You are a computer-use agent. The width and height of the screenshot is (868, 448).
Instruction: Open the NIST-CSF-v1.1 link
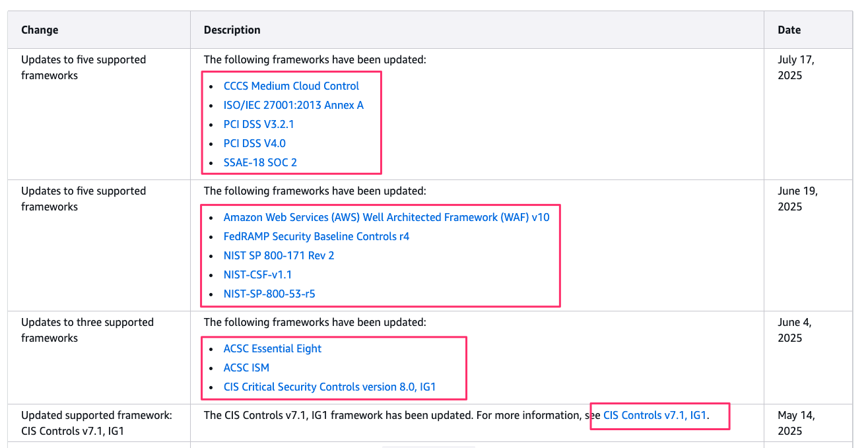tap(257, 274)
